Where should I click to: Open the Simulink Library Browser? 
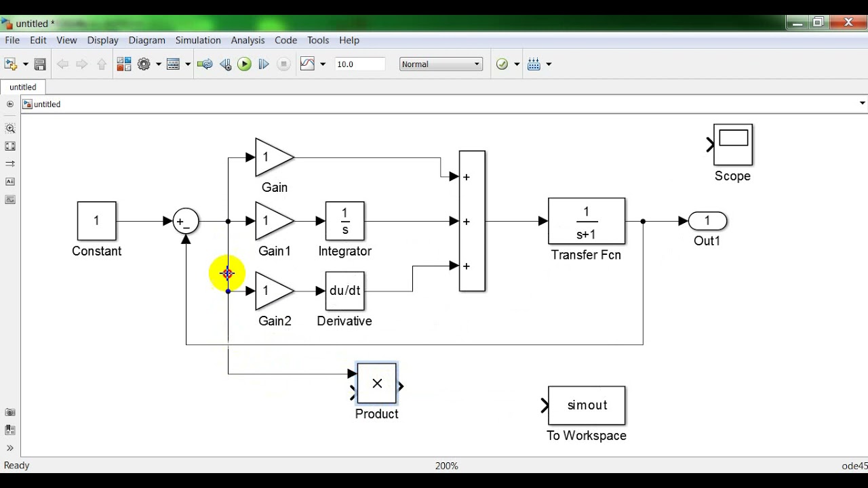click(x=123, y=64)
